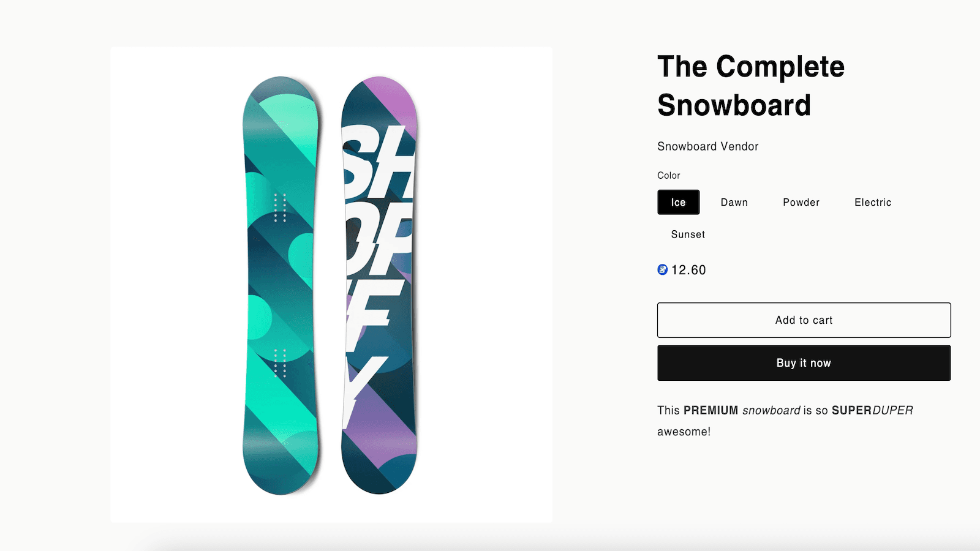Switch to the Electric color variant

click(x=872, y=202)
